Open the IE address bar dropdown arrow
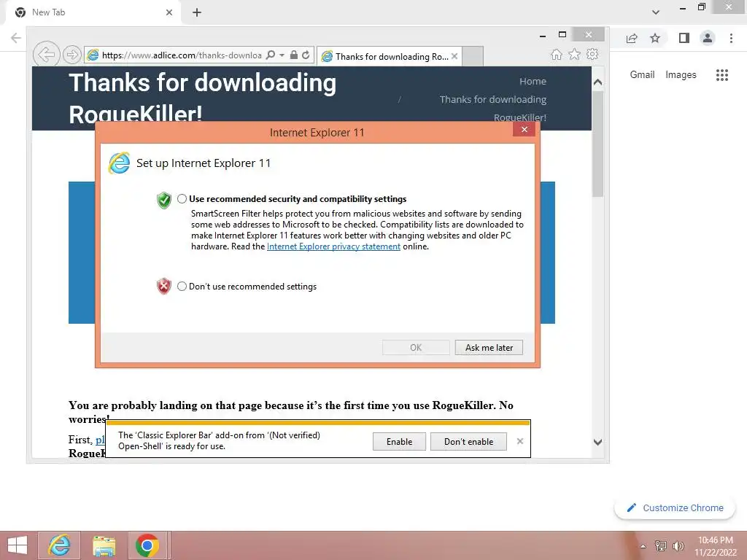Image resolution: width=747 pixels, height=560 pixels. point(282,55)
